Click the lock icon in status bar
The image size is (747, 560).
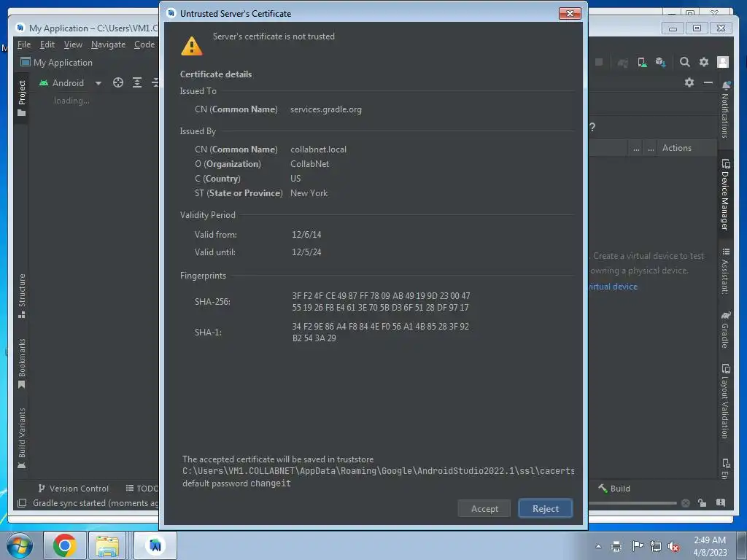(x=703, y=503)
